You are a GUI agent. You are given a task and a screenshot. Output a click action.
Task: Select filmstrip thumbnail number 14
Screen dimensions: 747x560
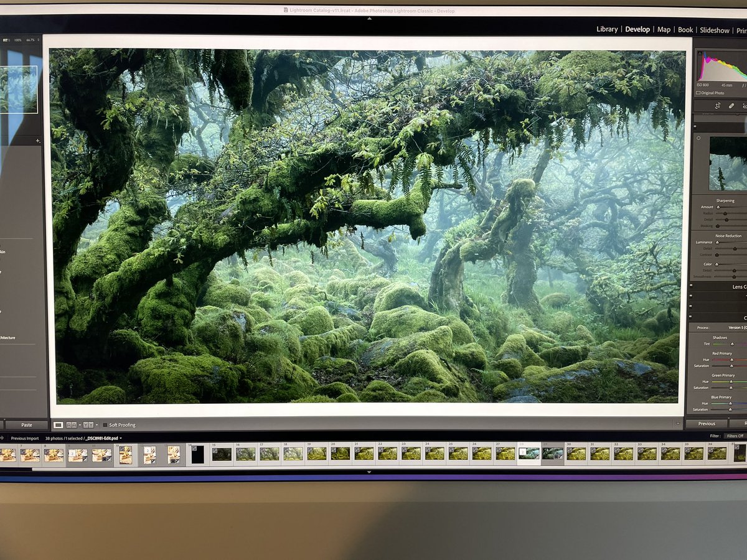(x=197, y=454)
